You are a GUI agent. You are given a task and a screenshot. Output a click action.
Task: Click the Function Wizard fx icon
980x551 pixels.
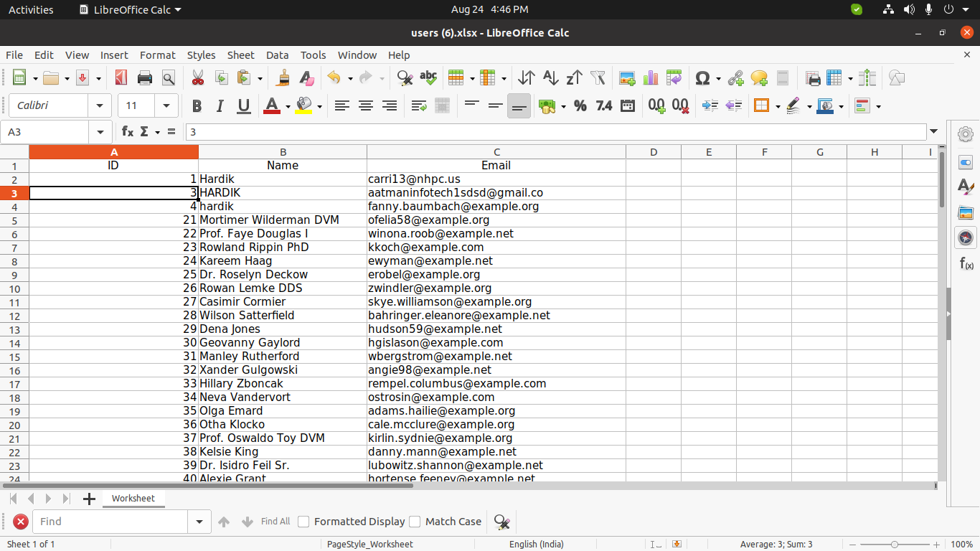tap(128, 131)
